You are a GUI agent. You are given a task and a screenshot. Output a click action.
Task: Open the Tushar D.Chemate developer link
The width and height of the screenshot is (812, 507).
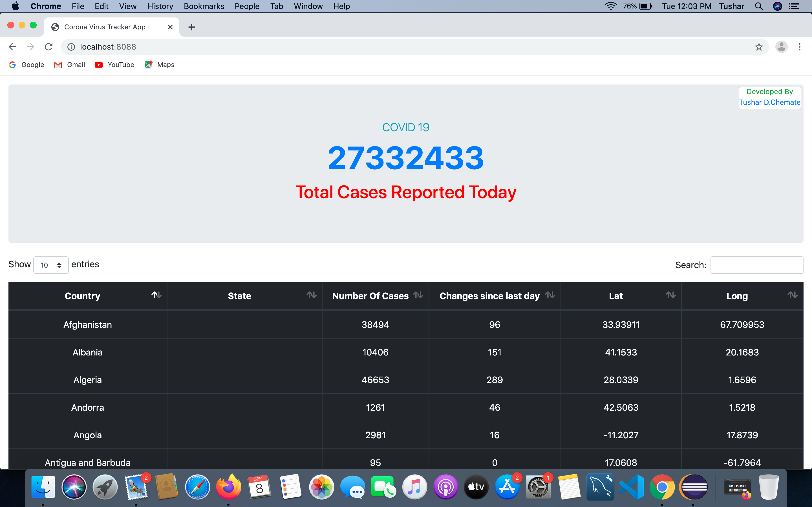pyautogui.click(x=770, y=102)
